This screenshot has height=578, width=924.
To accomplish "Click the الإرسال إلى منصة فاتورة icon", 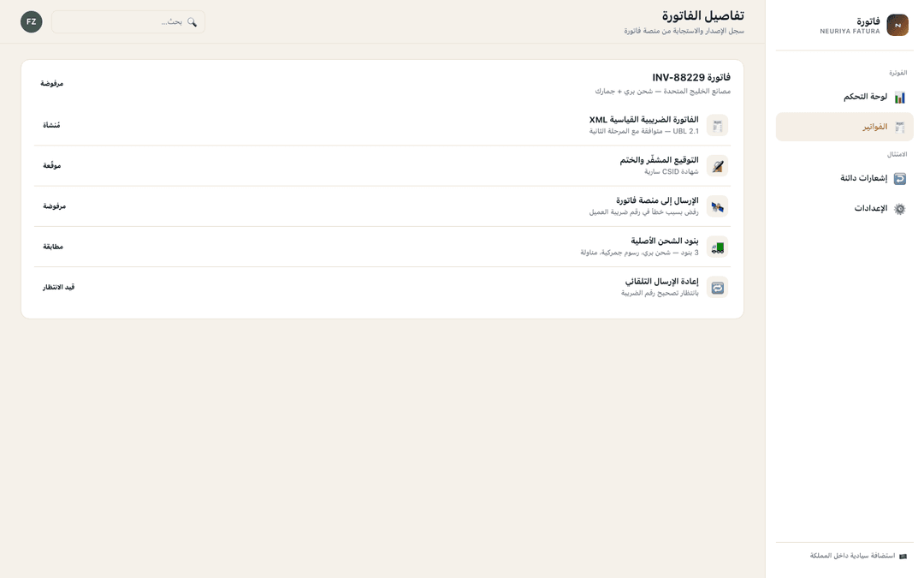I will 717,206.
